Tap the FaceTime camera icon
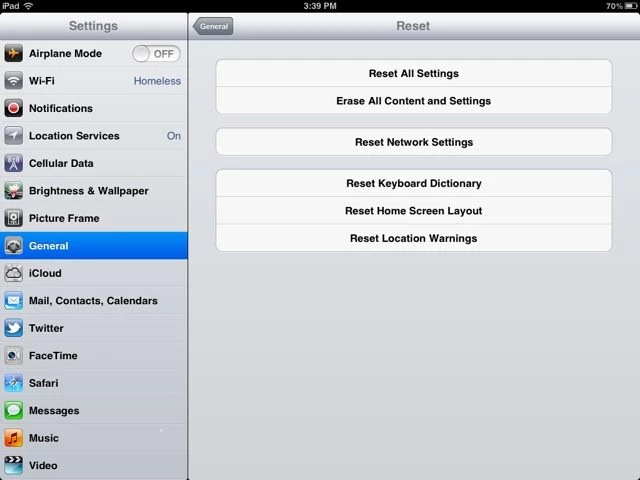Screen dimensions: 640x480 (x=13, y=356)
